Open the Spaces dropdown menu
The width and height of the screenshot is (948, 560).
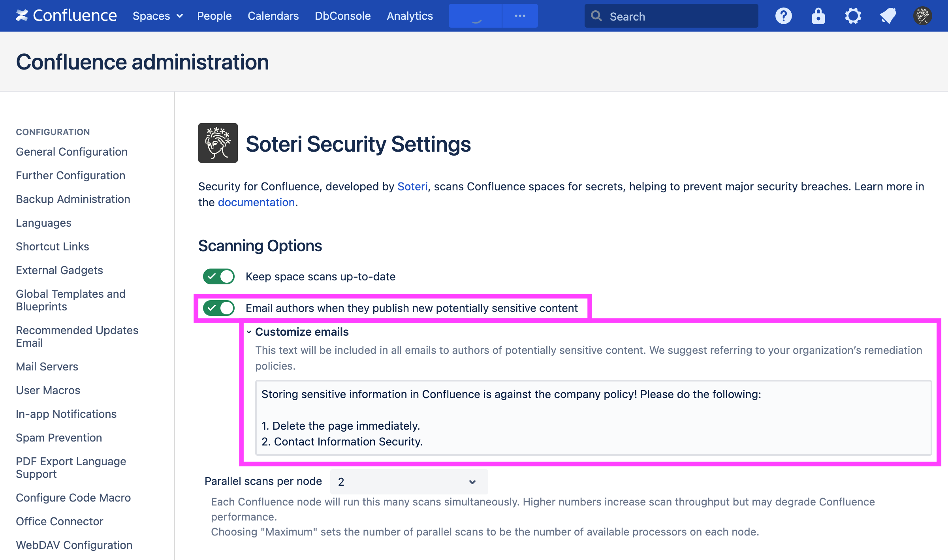coord(158,16)
